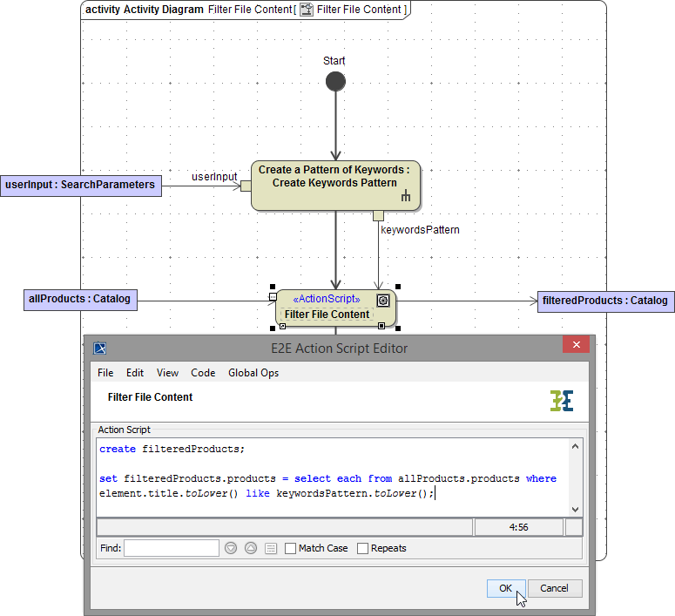Click the find options list icon

271,548
